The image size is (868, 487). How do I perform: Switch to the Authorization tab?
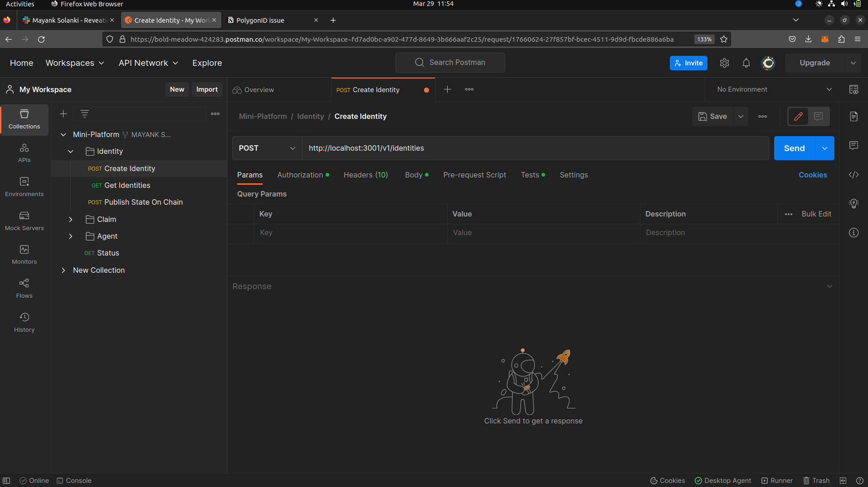click(300, 175)
